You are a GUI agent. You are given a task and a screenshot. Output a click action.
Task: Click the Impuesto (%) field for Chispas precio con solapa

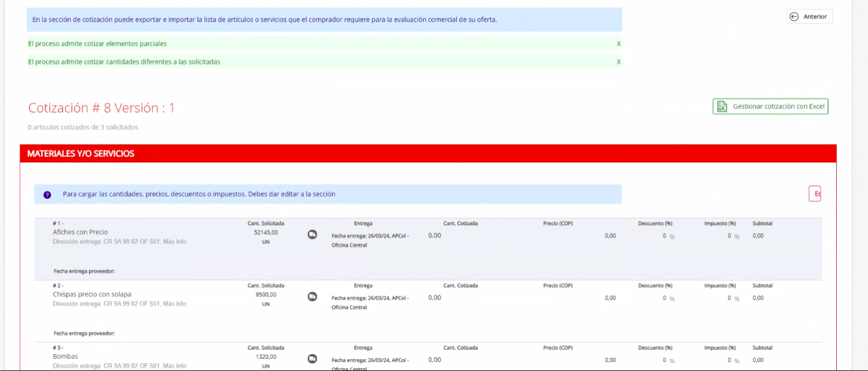pos(729,298)
